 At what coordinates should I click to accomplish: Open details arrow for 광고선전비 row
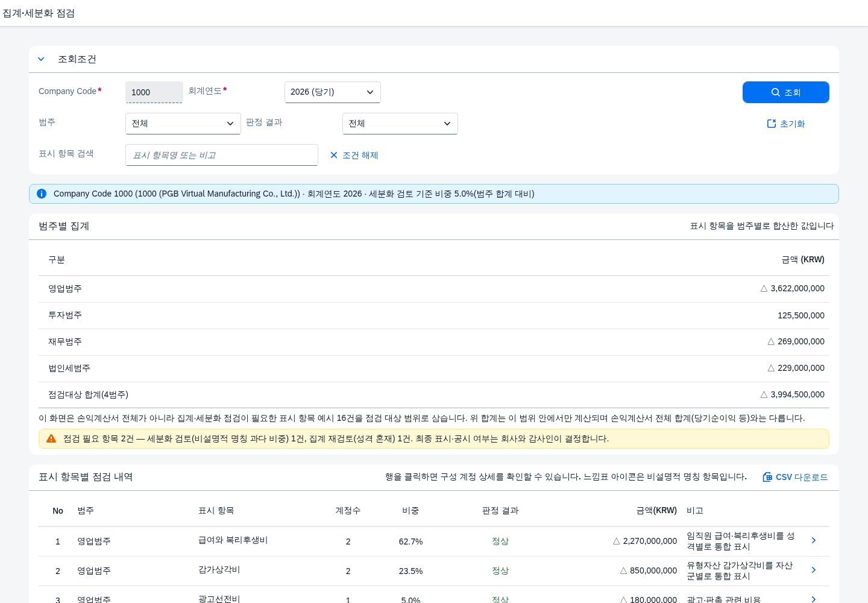814,599
